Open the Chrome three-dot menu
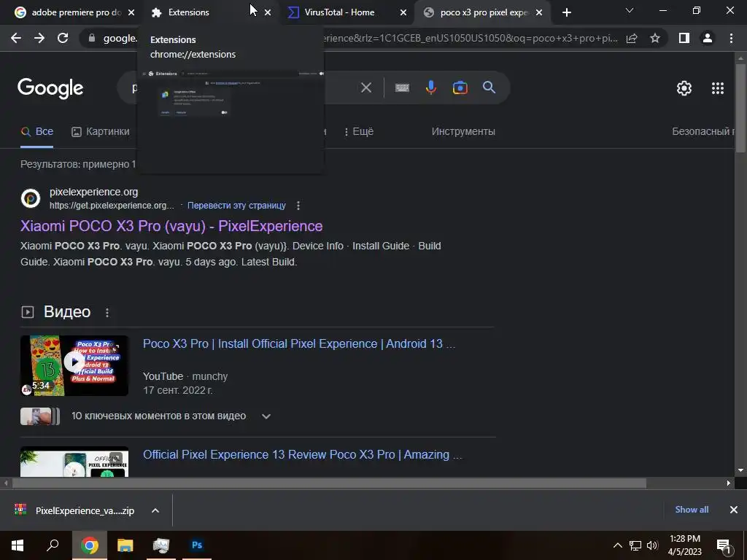This screenshot has height=560, width=747. click(x=731, y=38)
